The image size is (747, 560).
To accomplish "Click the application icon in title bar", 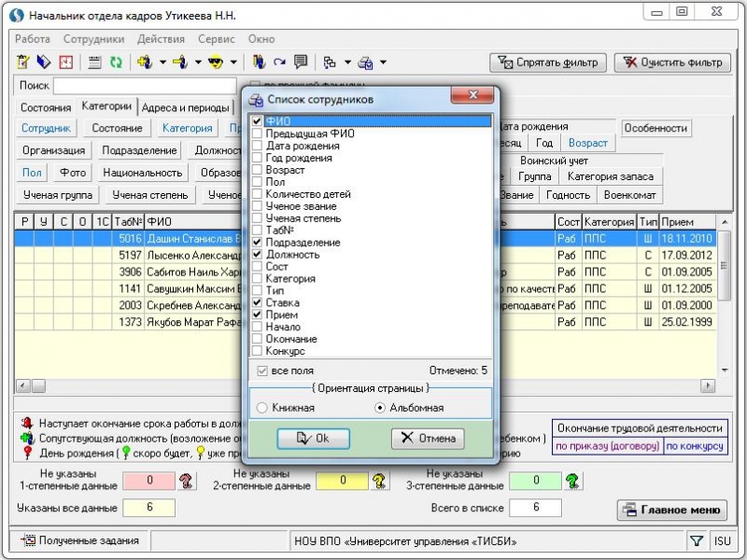I will (16, 15).
